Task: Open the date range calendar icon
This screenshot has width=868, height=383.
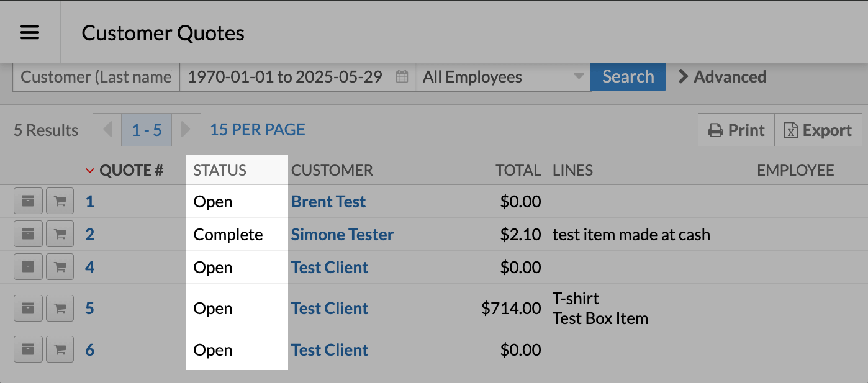Action: click(x=402, y=77)
